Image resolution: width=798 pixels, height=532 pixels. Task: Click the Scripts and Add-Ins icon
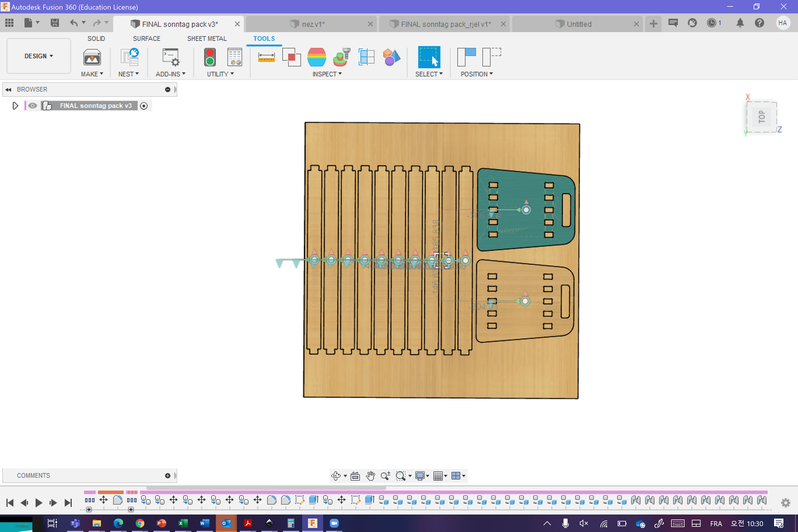[170, 57]
